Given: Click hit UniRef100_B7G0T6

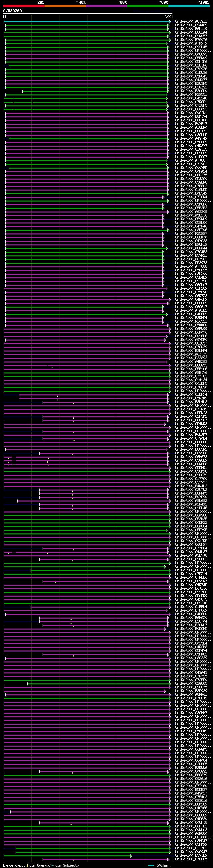Looking at the screenshot, I should point(191,40).
